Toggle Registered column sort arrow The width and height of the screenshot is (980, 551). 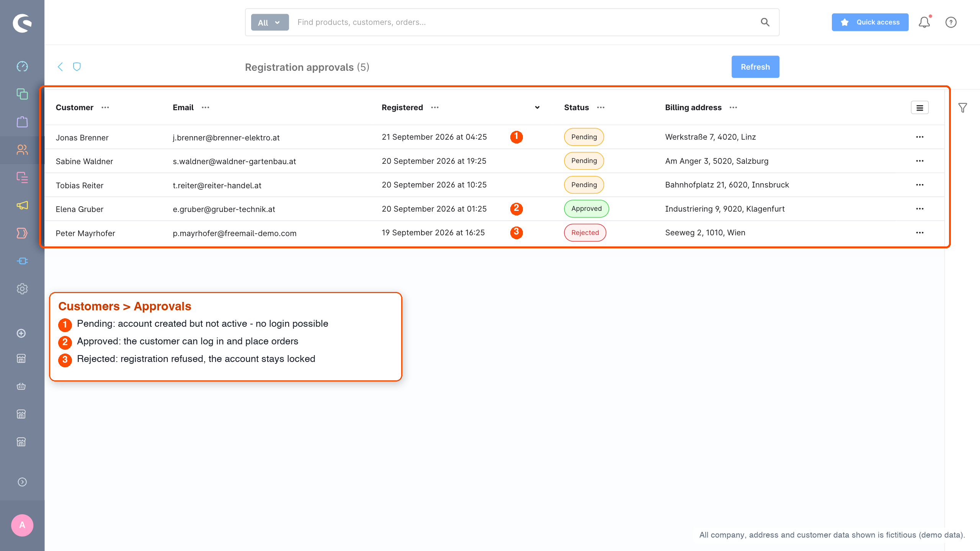coord(537,108)
